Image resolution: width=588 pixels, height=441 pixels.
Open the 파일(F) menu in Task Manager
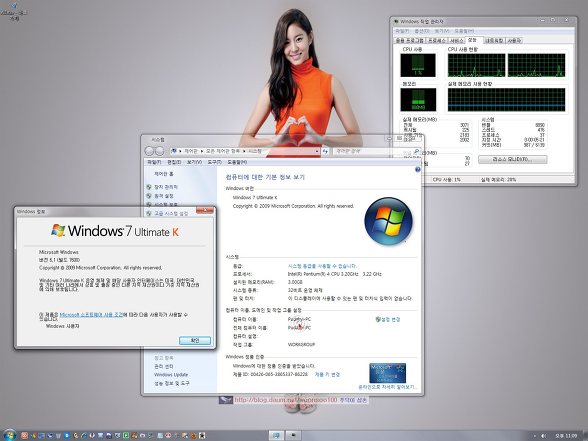402,31
